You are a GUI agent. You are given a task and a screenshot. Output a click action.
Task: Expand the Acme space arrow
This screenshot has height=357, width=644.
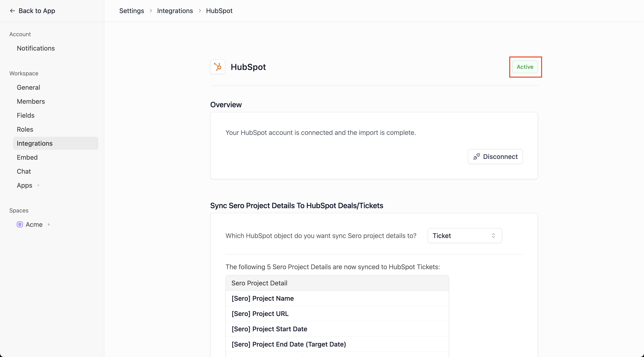[49, 224]
